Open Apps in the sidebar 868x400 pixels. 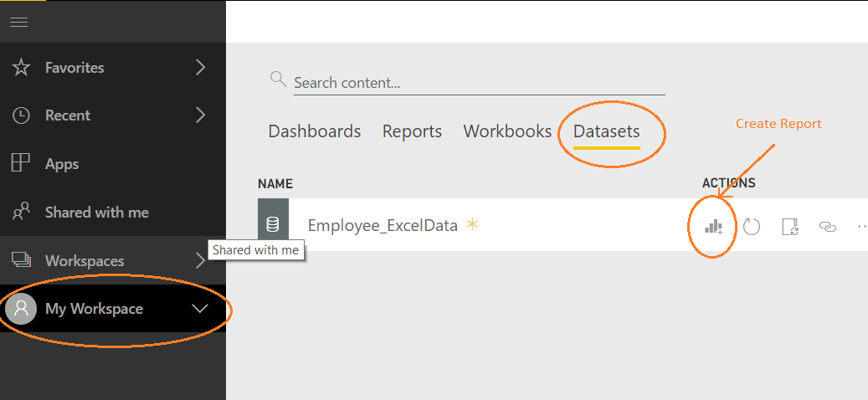tap(112, 164)
